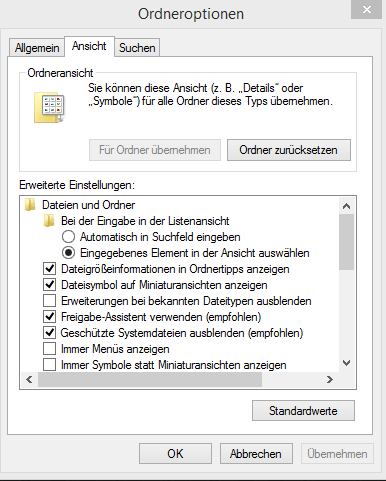Confirm the dialog with OK

(x=175, y=454)
